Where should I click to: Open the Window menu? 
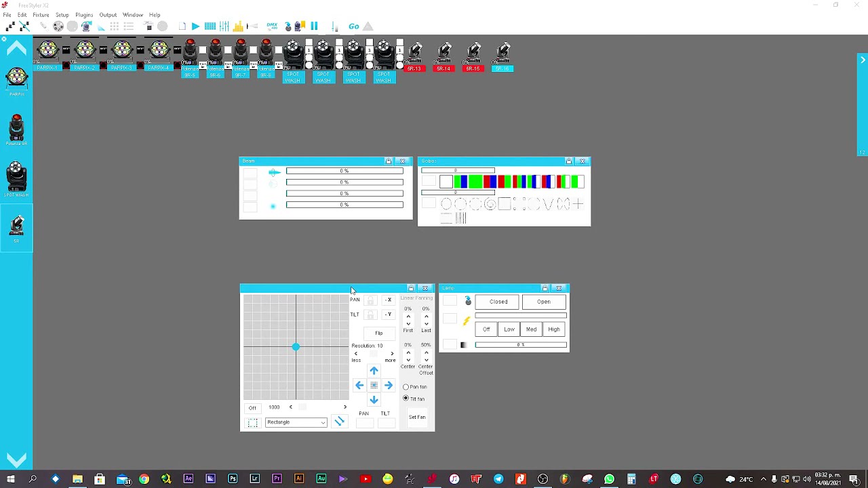coord(133,15)
